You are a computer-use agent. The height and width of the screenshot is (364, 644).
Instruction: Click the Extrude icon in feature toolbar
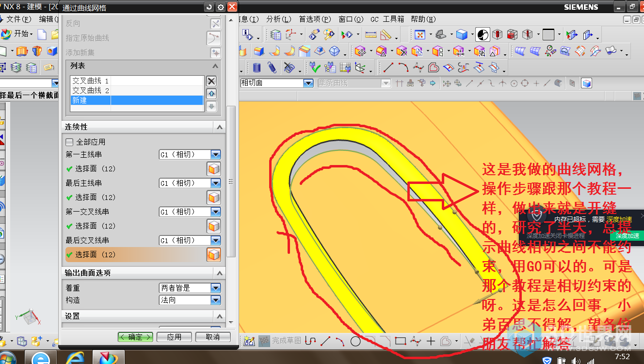click(22, 51)
